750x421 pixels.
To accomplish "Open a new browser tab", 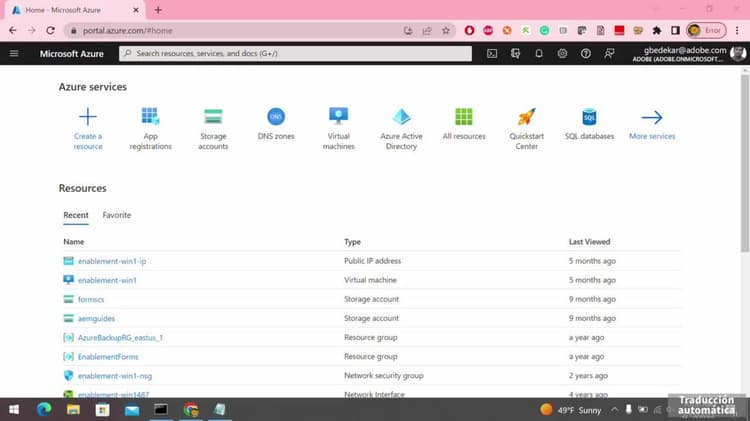I will click(x=158, y=10).
